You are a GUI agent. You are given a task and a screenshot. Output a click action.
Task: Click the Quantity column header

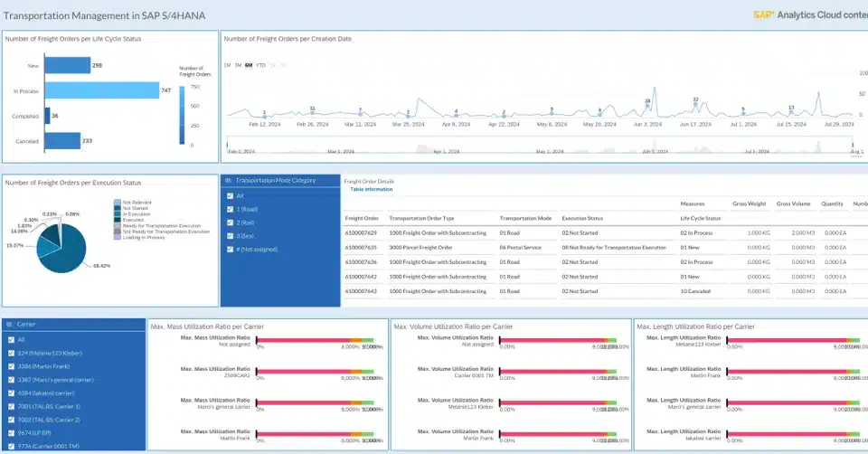[832, 203]
